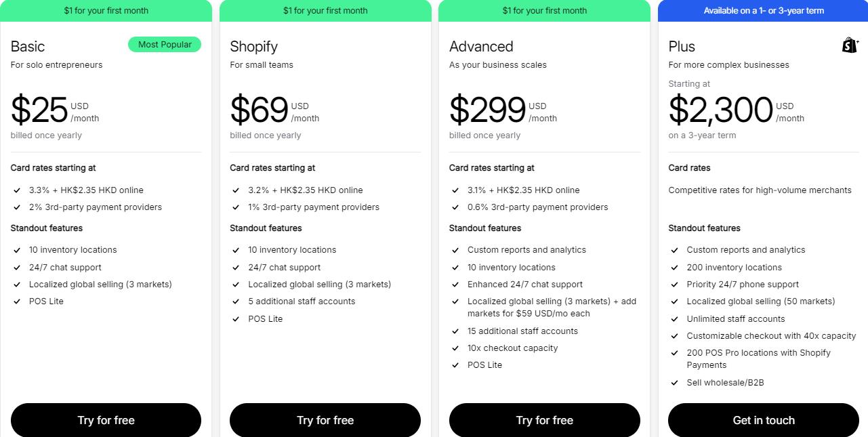Click the checkmark beside 1% 3rd-party payment providers
This screenshot has width=868, height=437.
coord(236,207)
